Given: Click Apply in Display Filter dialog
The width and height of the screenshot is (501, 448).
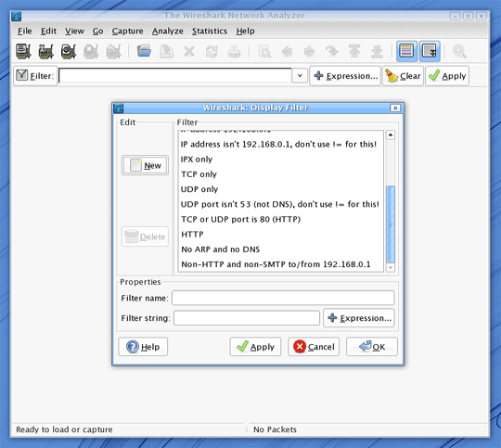Looking at the screenshot, I should coord(255,347).
